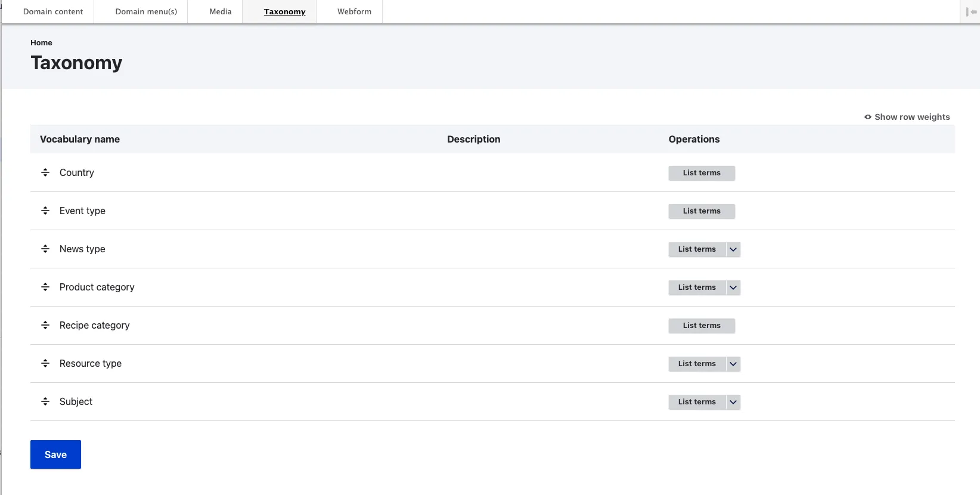Open the Webform tab
980x495 pixels.
354,11
